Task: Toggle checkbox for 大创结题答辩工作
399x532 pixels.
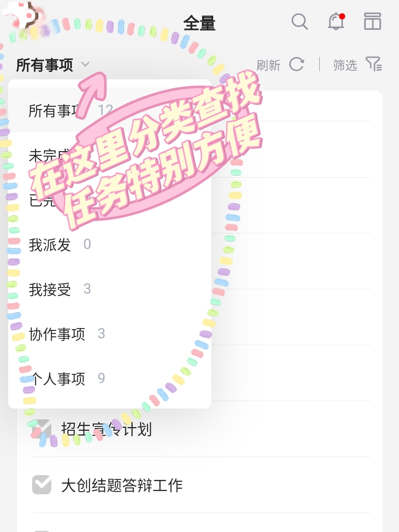Action: point(42,485)
